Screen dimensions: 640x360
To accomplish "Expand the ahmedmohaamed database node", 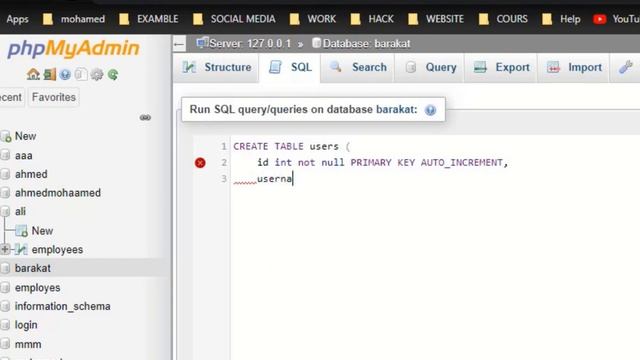I will click(5, 193).
